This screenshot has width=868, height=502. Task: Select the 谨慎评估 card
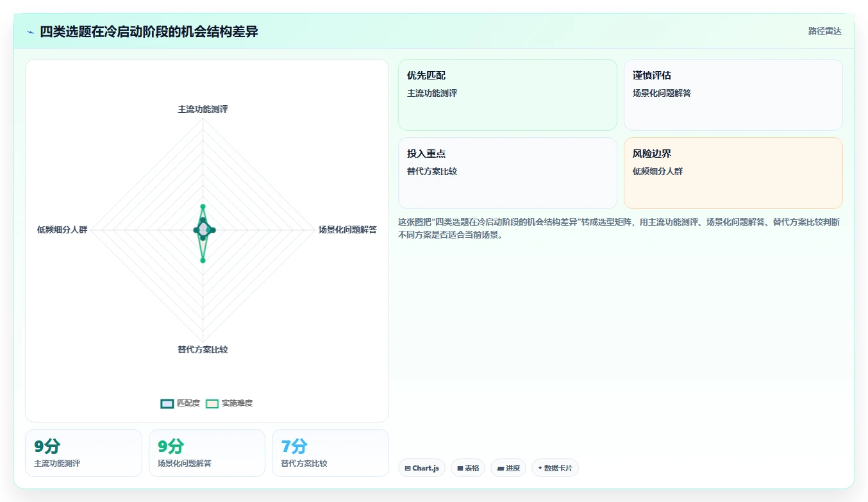click(x=733, y=95)
